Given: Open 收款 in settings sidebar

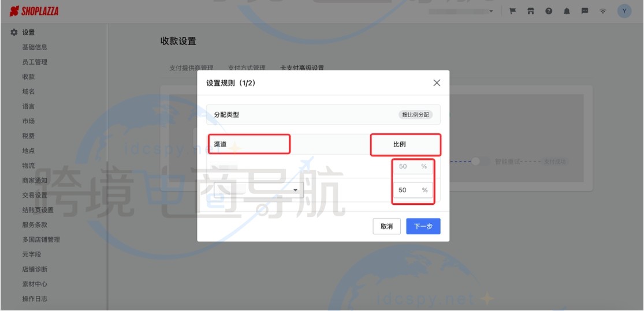Looking at the screenshot, I should [x=28, y=77].
